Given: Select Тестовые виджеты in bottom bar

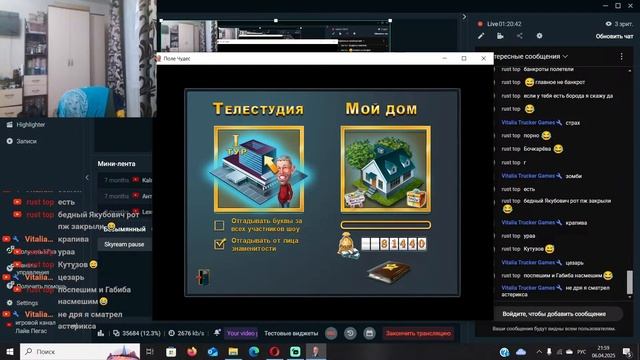Looking at the screenshot, I should [x=291, y=333].
